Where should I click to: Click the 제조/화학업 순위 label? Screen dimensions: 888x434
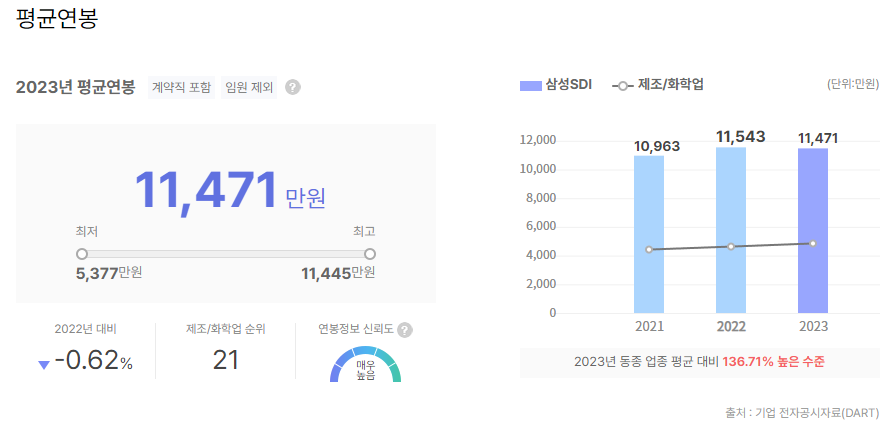tap(225, 330)
